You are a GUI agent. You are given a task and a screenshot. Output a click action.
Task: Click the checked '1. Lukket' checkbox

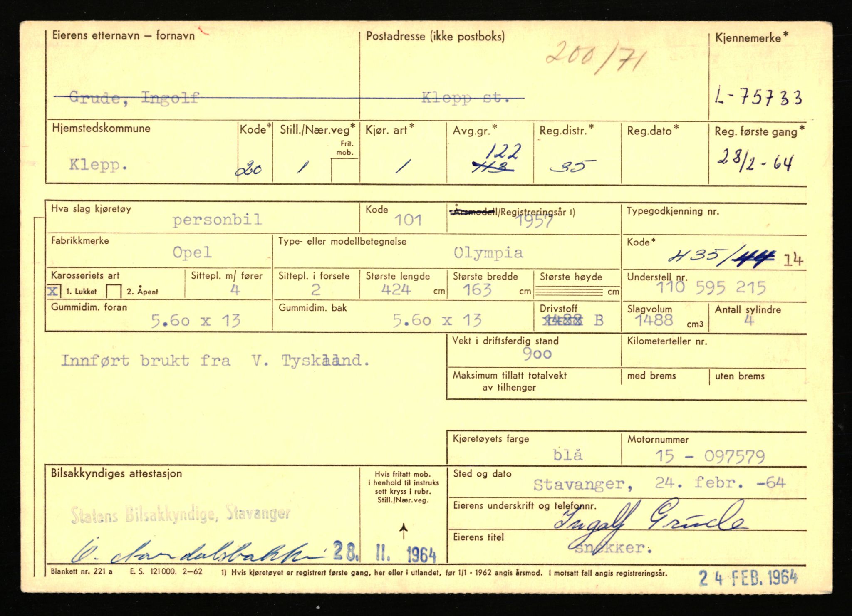click(54, 291)
